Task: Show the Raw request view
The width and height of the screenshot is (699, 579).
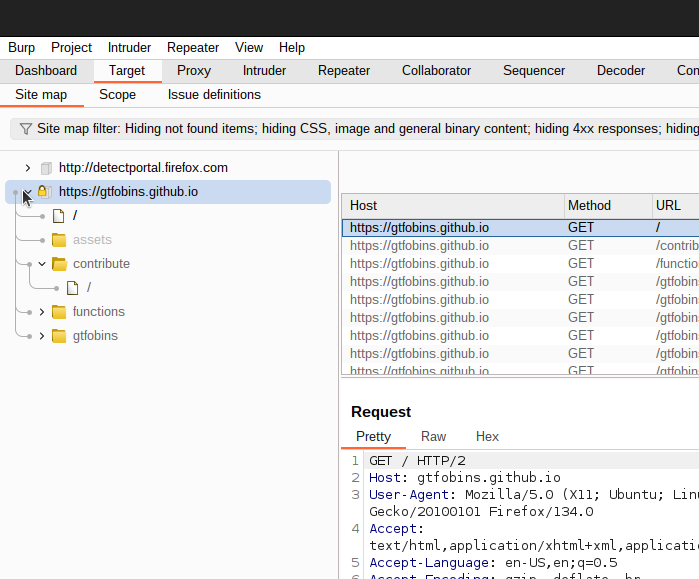Action: [x=433, y=437]
